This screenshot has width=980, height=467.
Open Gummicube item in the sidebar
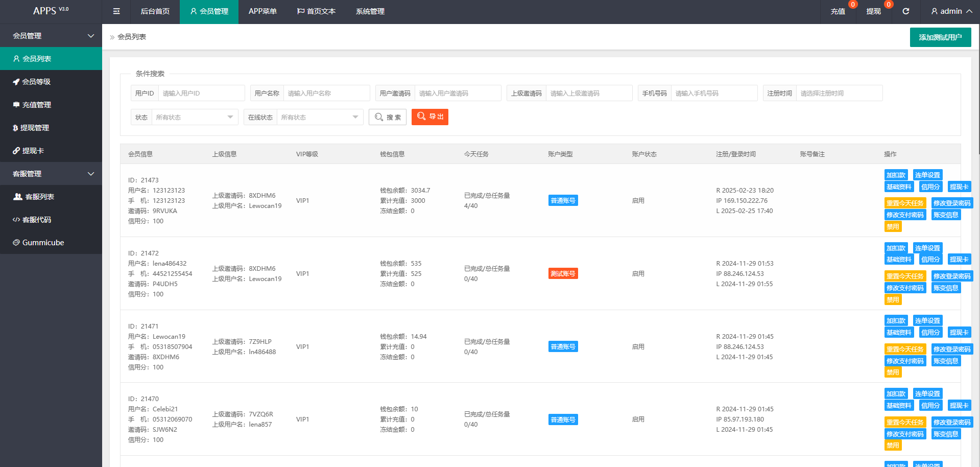point(43,243)
